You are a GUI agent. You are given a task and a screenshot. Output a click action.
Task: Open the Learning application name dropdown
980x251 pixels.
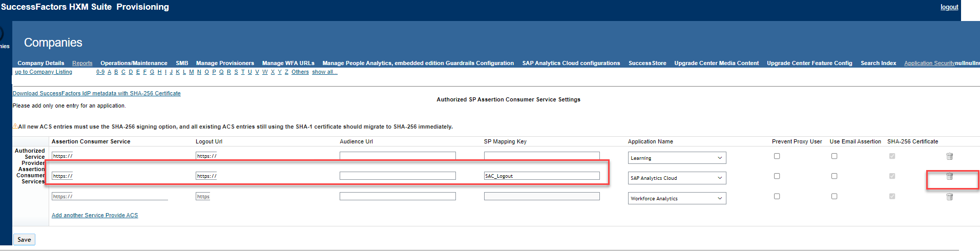tap(677, 158)
